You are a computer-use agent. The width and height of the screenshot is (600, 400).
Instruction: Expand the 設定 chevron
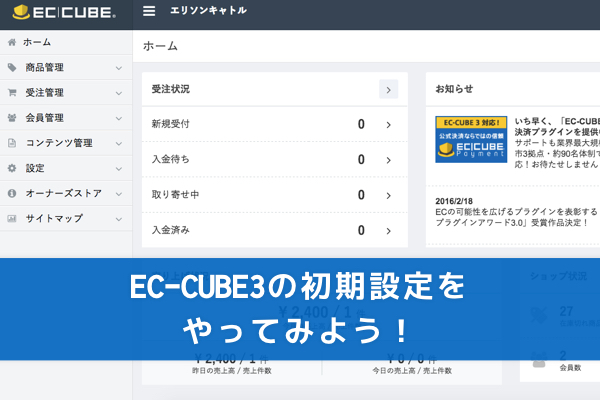point(119,169)
